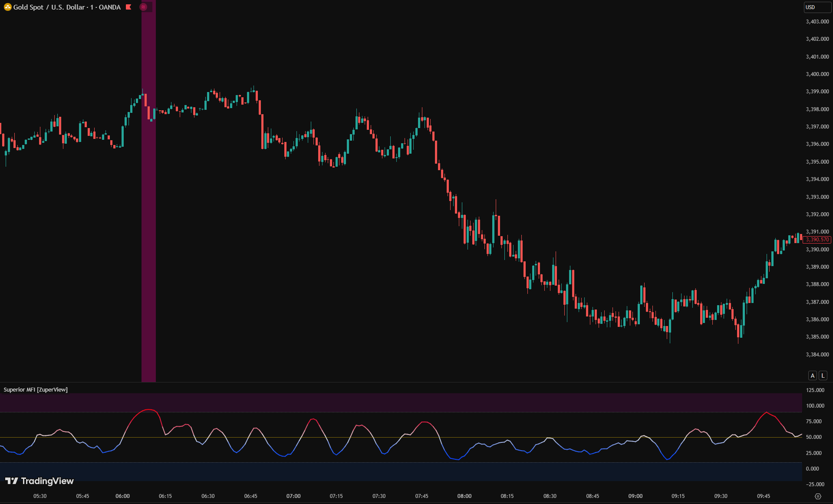Click the TradingView logo watermark
The width and height of the screenshot is (833, 504).
[40, 481]
